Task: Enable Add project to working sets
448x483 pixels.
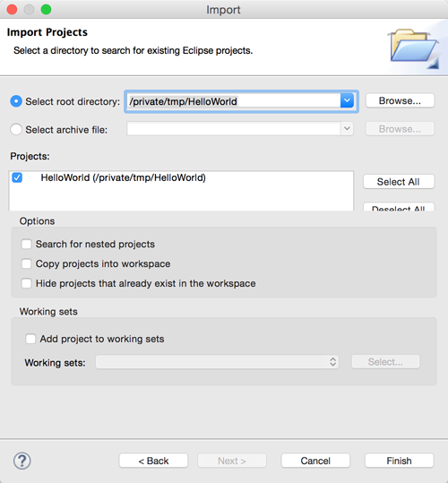Action: 30,339
